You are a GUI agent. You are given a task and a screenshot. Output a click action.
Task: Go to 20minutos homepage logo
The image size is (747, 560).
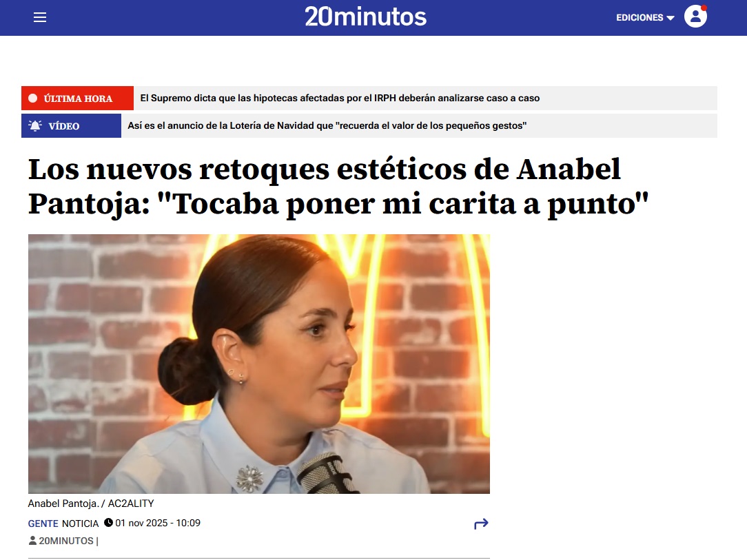point(366,17)
